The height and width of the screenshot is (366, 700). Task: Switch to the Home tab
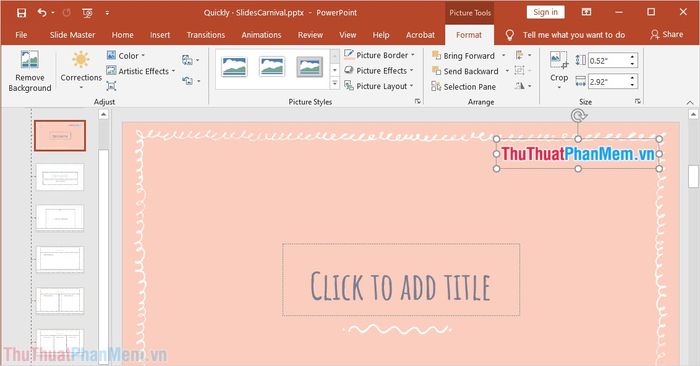122,35
